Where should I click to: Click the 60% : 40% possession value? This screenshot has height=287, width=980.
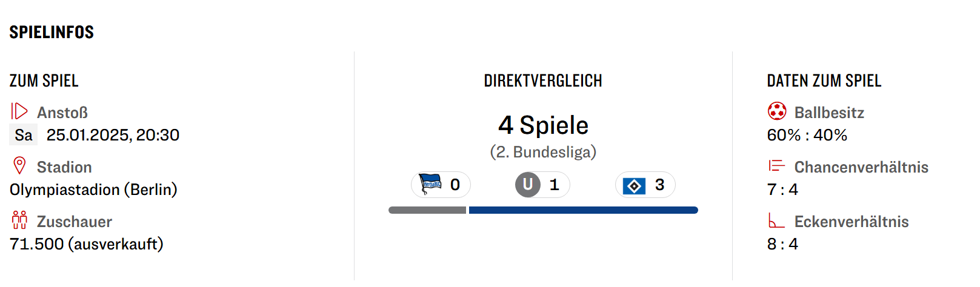coord(807,135)
